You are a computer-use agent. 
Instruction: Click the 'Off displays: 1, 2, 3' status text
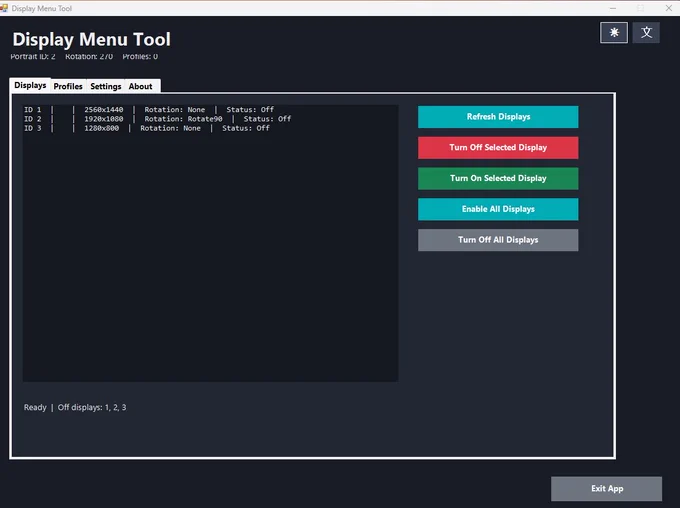(x=92, y=407)
